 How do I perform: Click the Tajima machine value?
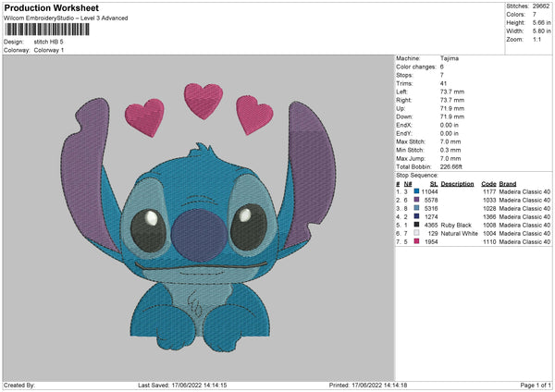coord(449,58)
